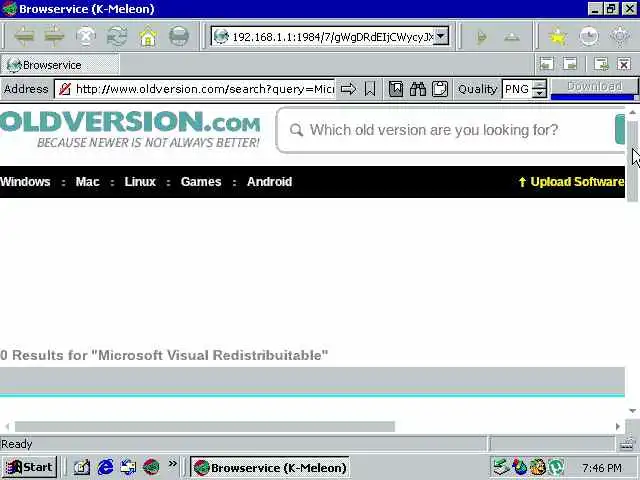Click the Upload Software link
The image size is (640, 480).
coord(571,182)
